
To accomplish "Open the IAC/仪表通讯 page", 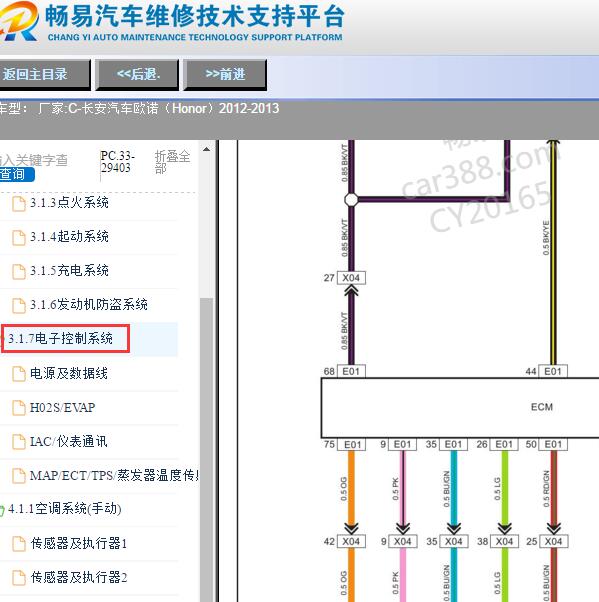I will [68, 442].
